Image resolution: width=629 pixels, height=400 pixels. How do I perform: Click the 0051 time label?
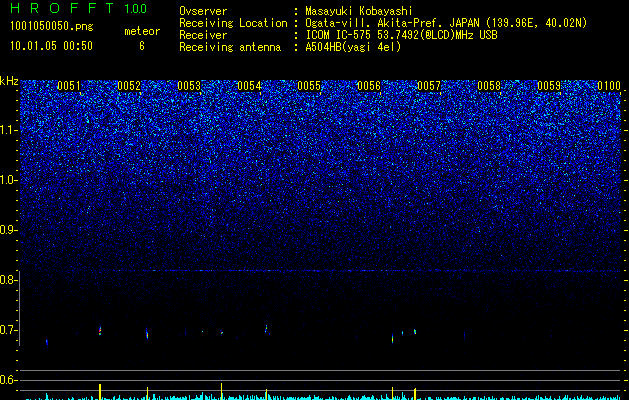point(69,86)
